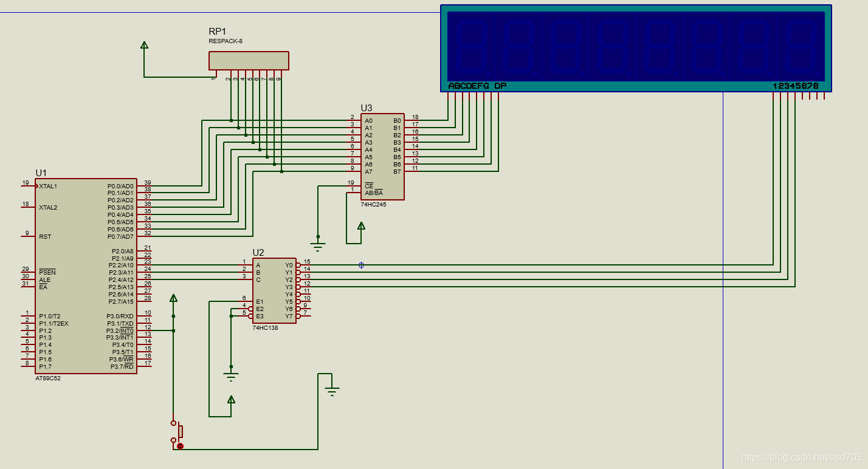Image resolution: width=868 pixels, height=469 pixels.
Task: Click the power terminal arrow above the P3.2 wire
Action: (174, 298)
